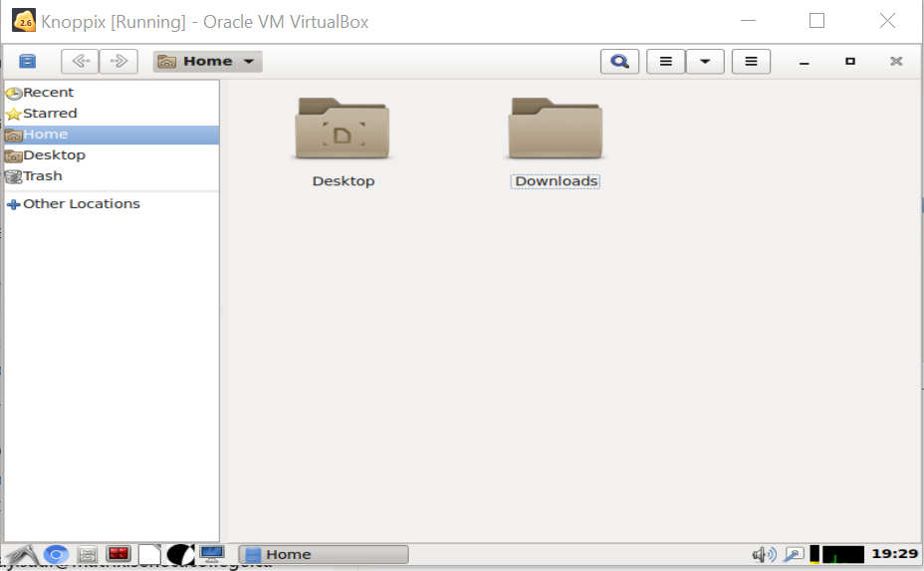
Task: Open Other Locations in the sidebar
Action: (112, 204)
